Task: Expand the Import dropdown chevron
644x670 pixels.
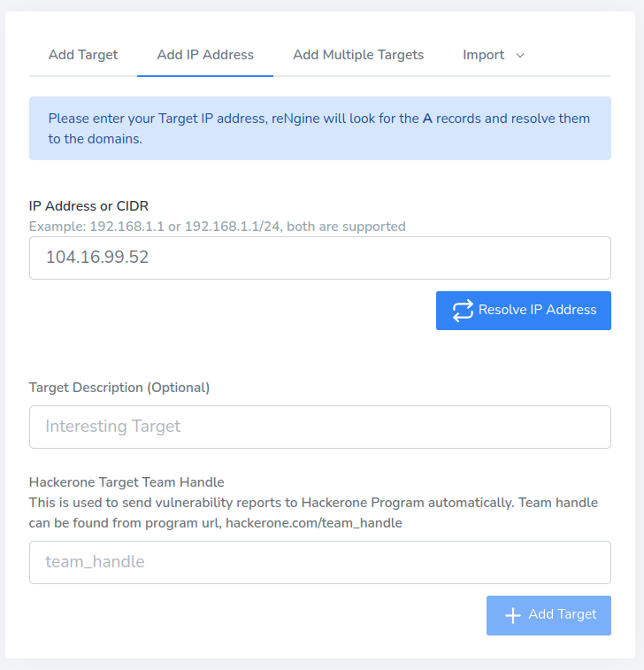Action: click(520, 55)
